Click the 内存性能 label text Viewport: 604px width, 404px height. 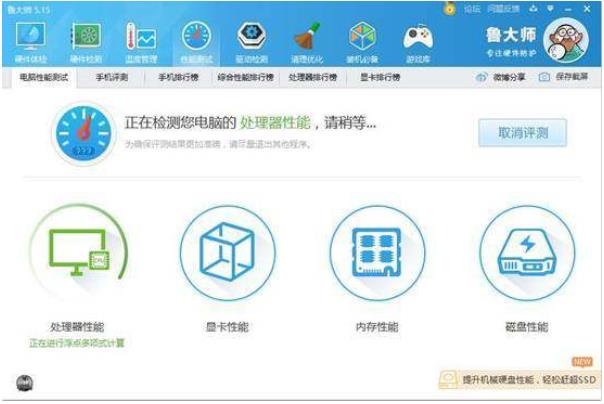(377, 327)
